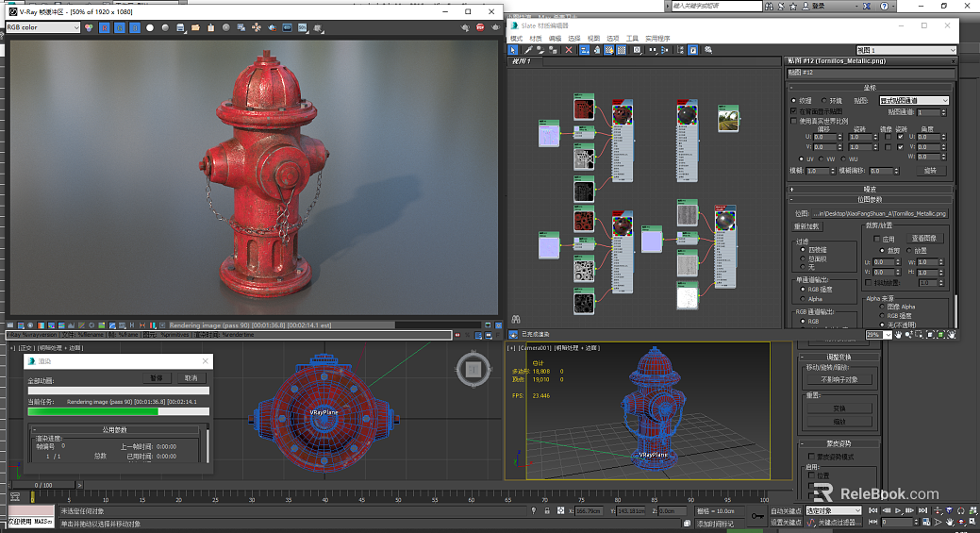Select Alpha mono channel output radio
This screenshot has height=533, width=980.
pyautogui.click(x=803, y=299)
